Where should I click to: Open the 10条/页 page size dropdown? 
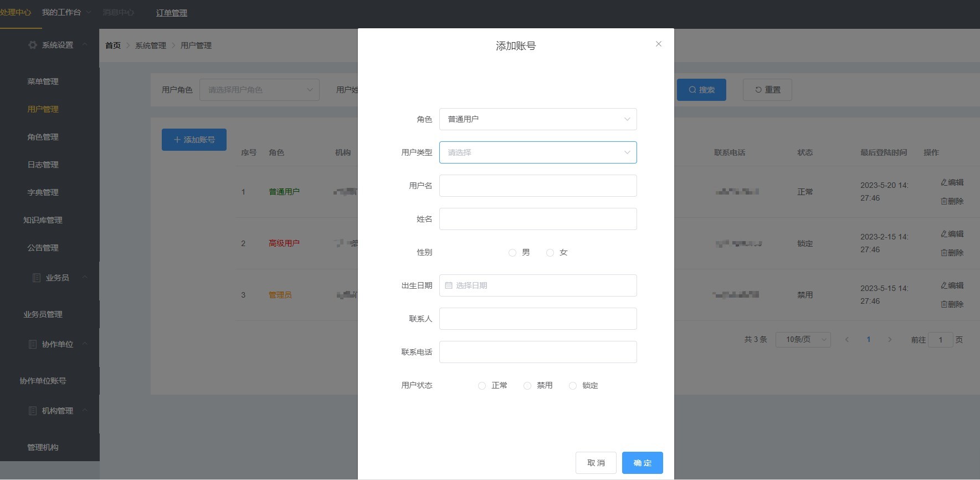coord(803,339)
